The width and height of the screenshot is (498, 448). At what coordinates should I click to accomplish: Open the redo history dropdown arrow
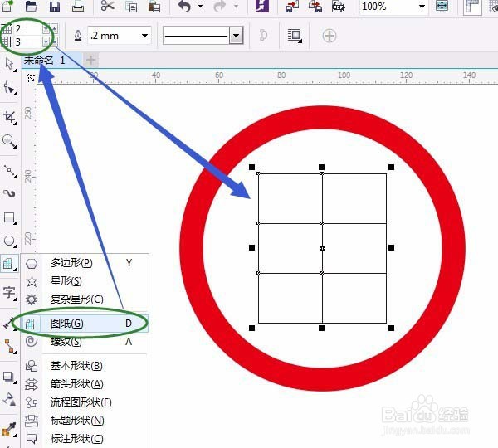pyautogui.click(x=236, y=6)
